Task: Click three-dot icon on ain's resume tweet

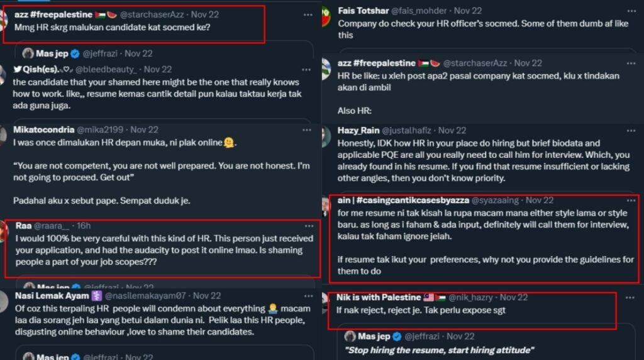Action: tap(631, 200)
